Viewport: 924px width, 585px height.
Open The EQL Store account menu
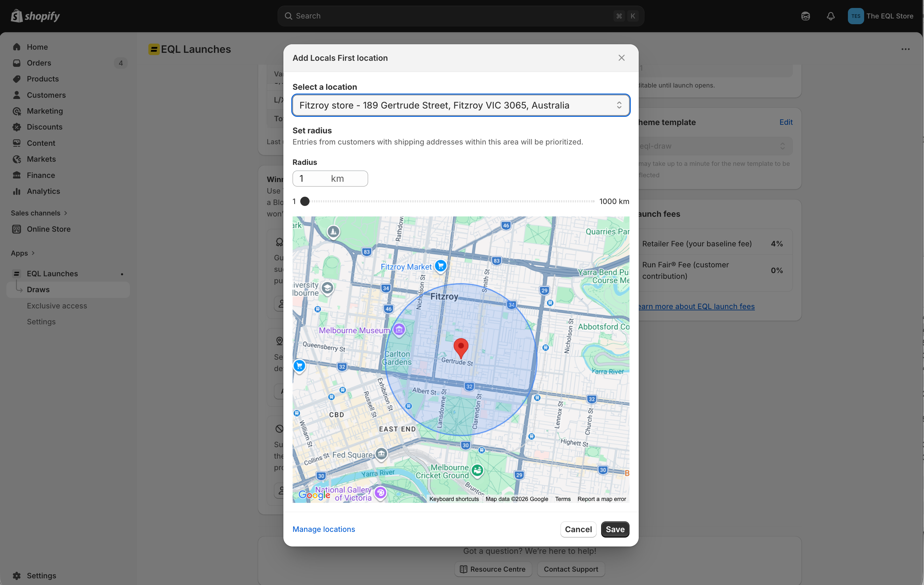[881, 16]
